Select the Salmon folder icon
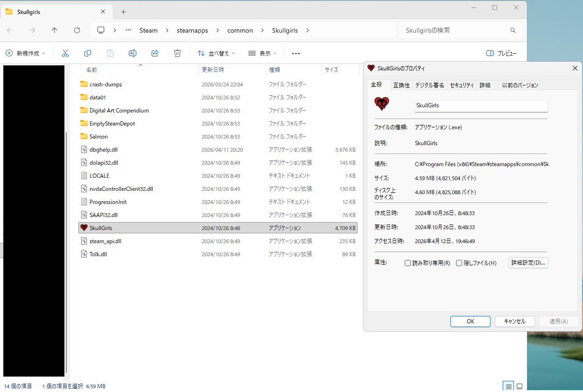This screenshot has height=392, width=583. tap(84, 136)
